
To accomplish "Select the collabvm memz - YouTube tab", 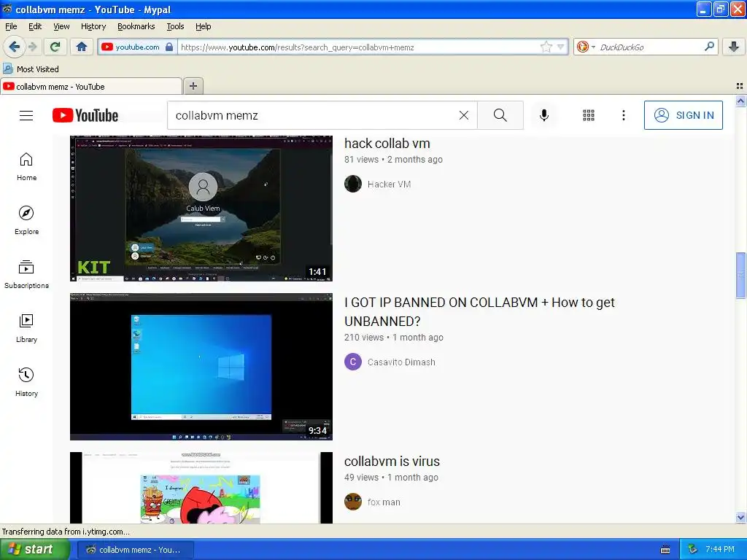I will [90, 86].
